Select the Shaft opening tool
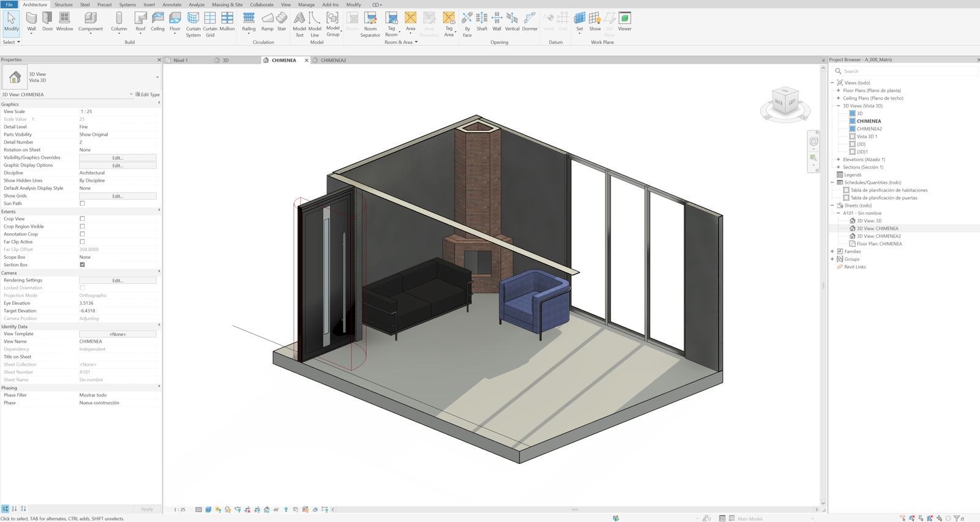Image resolution: width=980 pixels, height=522 pixels. pyautogui.click(x=482, y=21)
